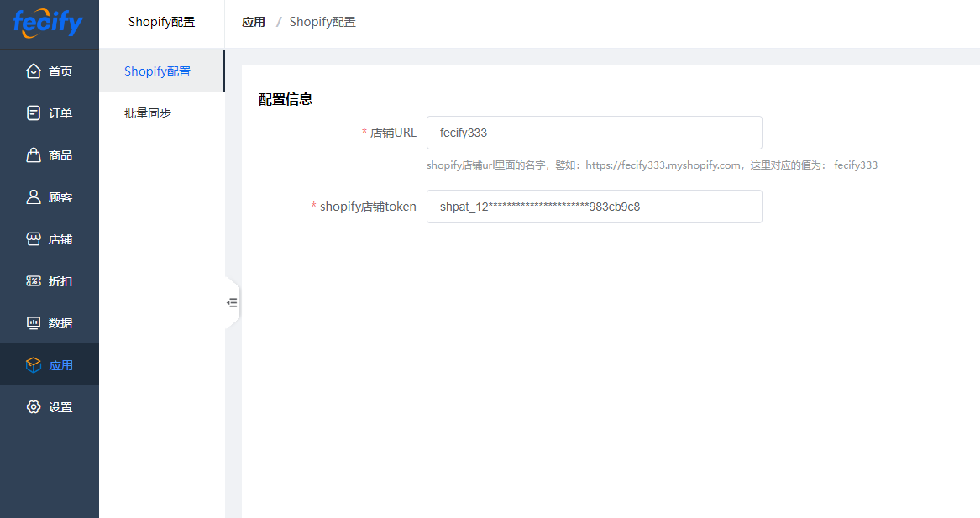Click the 配置信息 section heading
980x518 pixels.
point(286,99)
